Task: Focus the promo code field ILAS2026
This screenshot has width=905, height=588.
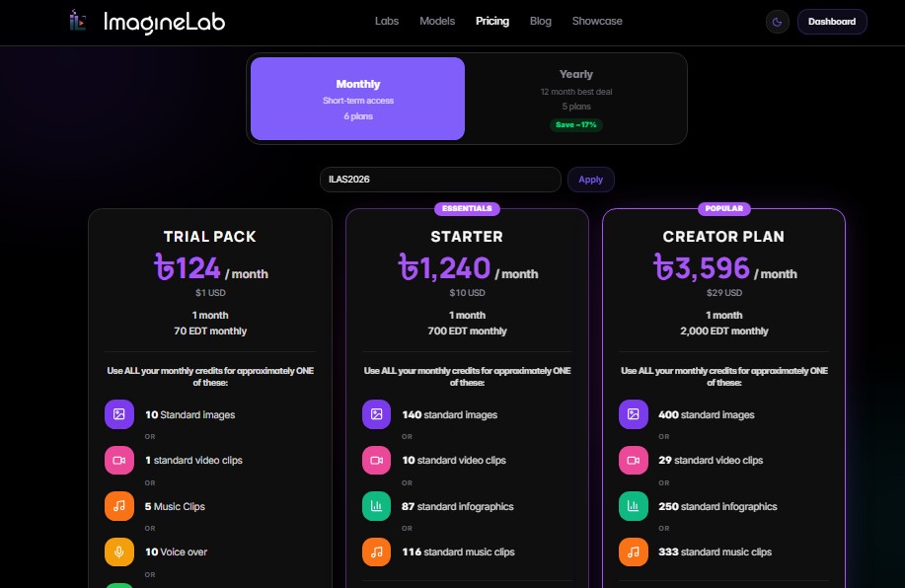Action: point(440,180)
